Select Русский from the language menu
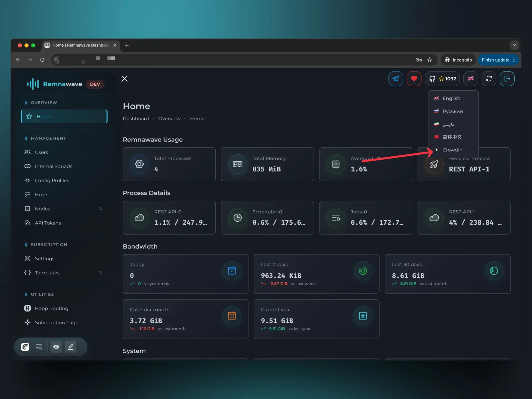 [452, 111]
